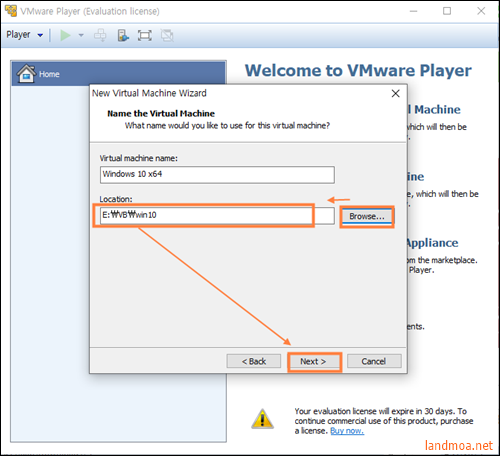This screenshot has height=456, width=500.
Task: Click the Send Ctrl+Alt+Del toolbar icon
Action: click(x=100, y=35)
